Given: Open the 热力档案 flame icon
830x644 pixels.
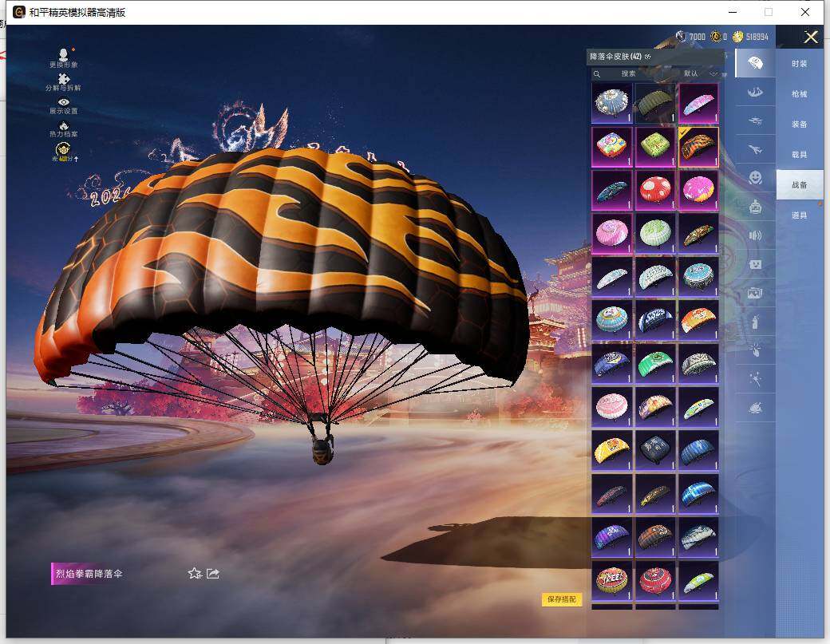Looking at the screenshot, I should (x=63, y=126).
